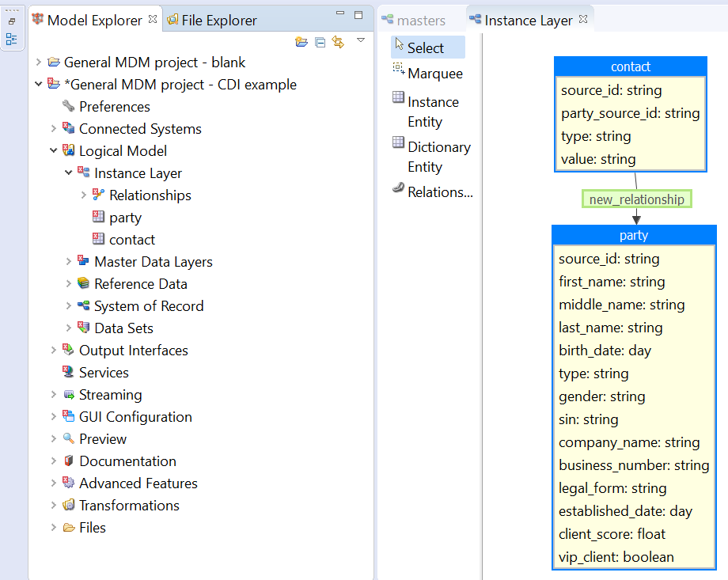Expand the Master Data Layers node
The width and height of the screenshot is (728, 580).
point(69,262)
